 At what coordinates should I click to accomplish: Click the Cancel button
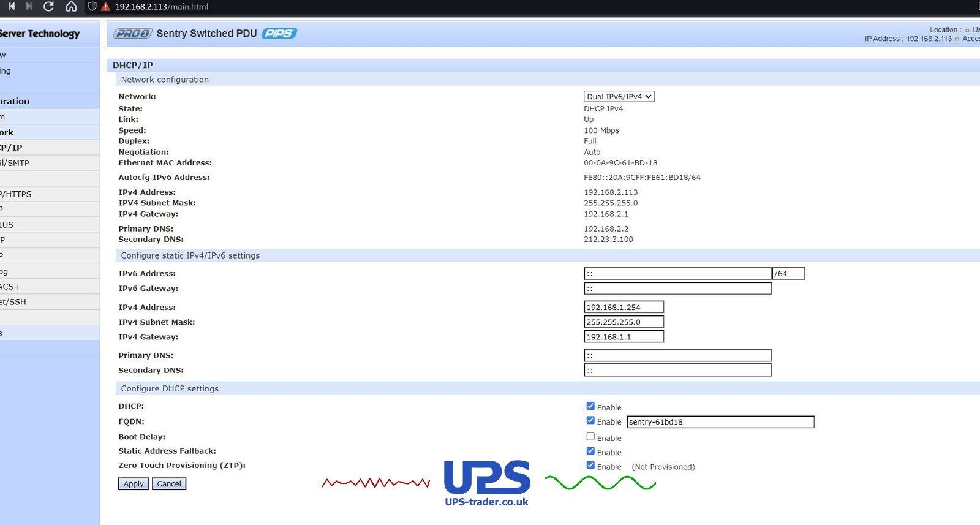[169, 483]
